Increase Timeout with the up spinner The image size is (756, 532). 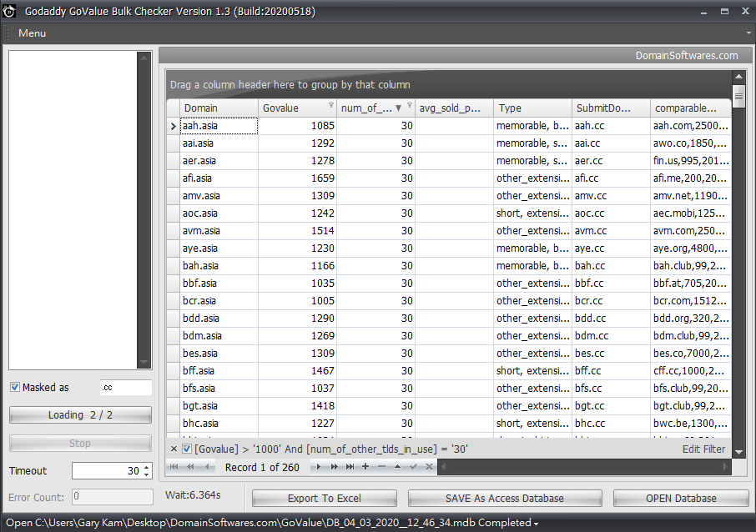point(147,467)
